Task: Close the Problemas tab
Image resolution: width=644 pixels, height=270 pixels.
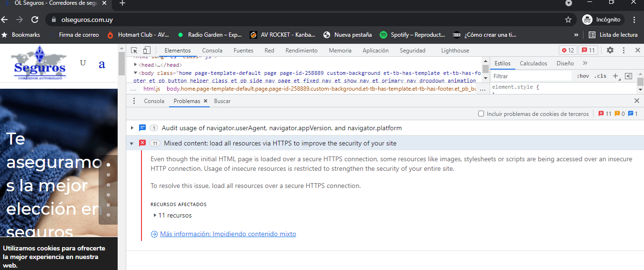Action: 206,101
